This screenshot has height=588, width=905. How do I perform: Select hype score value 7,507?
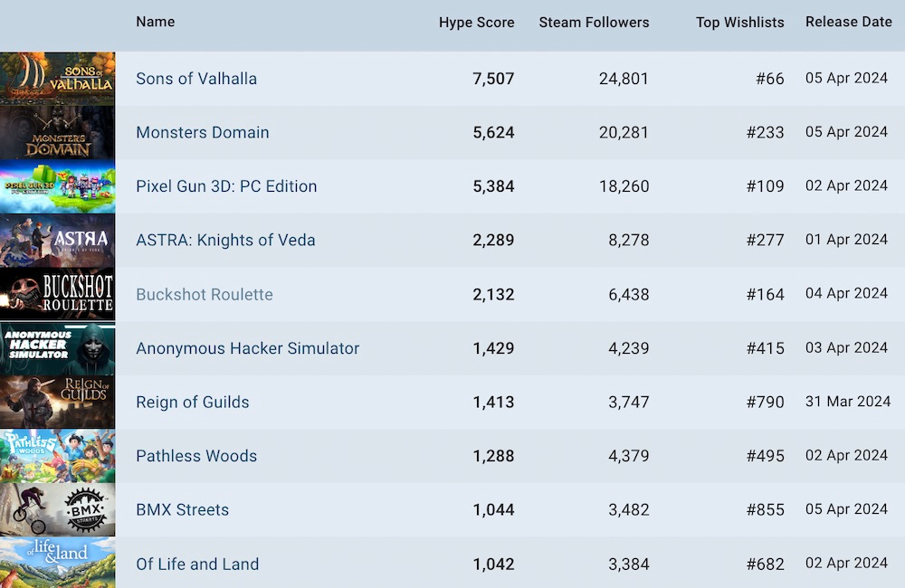coord(493,79)
